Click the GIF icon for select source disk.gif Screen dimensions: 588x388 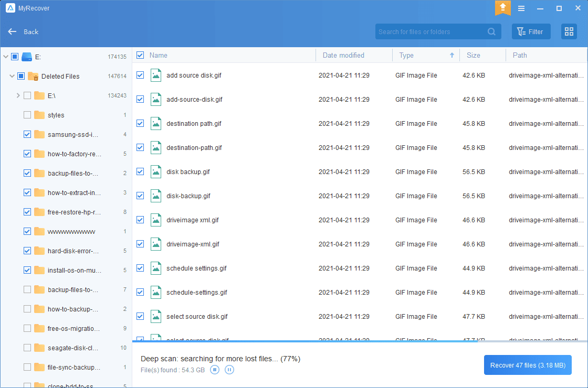pos(155,317)
